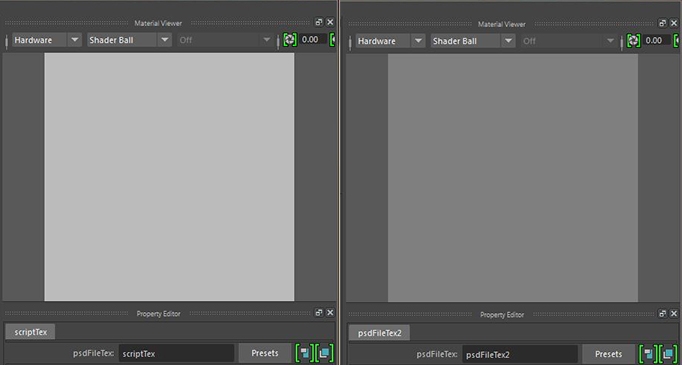The width and height of the screenshot is (682, 365).
Task: Select the psdFileTex2 tab
Action: (379, 333)
